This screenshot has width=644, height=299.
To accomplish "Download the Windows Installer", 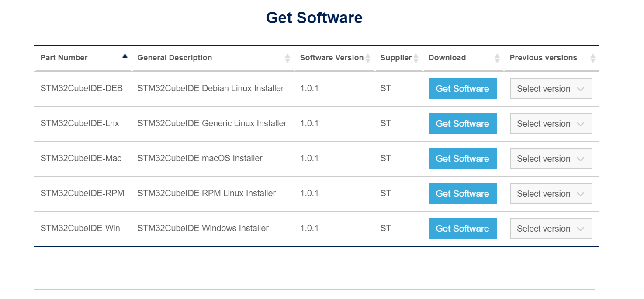I will (462, 229).
